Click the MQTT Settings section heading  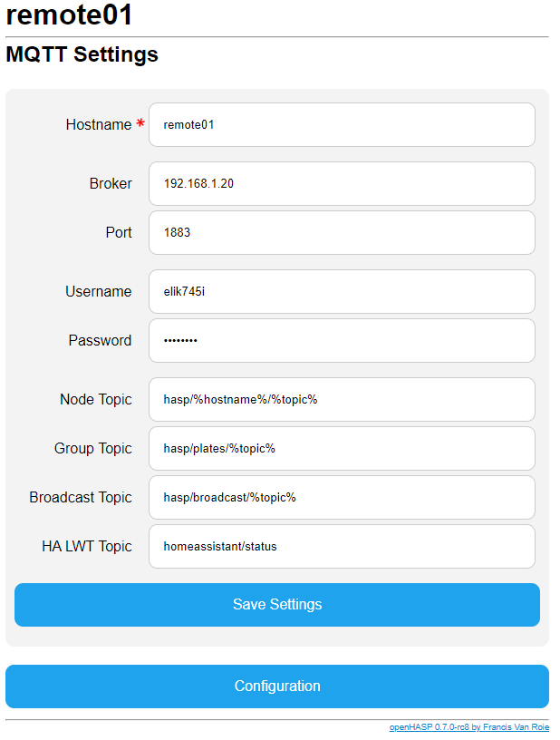coord(81,54)
